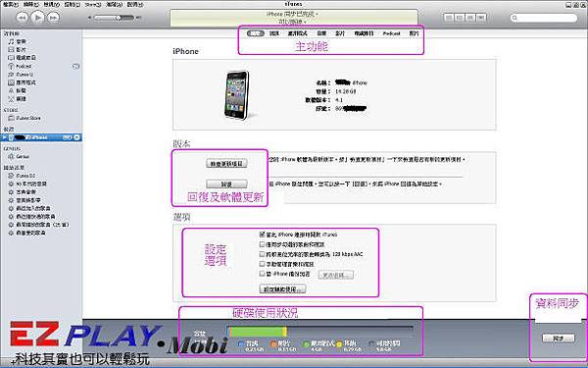Click the iPhone device image
The width and height of the screenshot is (588, 368).
(237, 95)
